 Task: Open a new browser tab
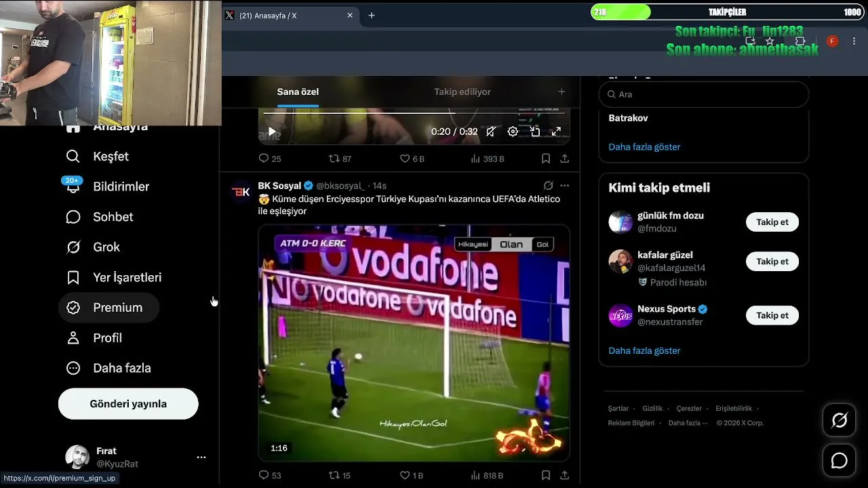tap(372, 15)
